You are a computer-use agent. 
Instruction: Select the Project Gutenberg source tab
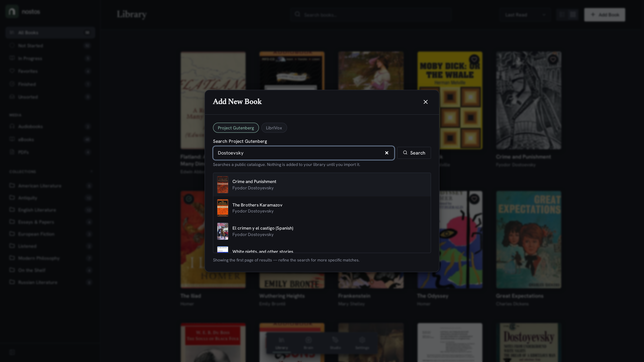click(235, 128)
